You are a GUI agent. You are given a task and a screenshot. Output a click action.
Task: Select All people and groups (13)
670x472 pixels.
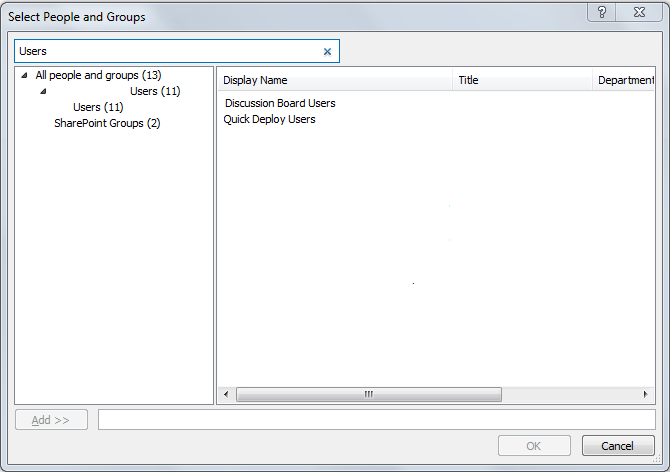(98, 75)
